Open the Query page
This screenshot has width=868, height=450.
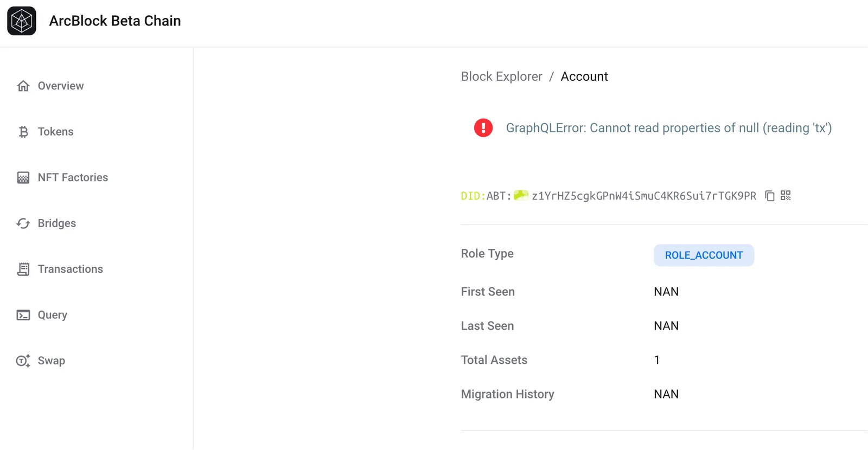[53, 315]
